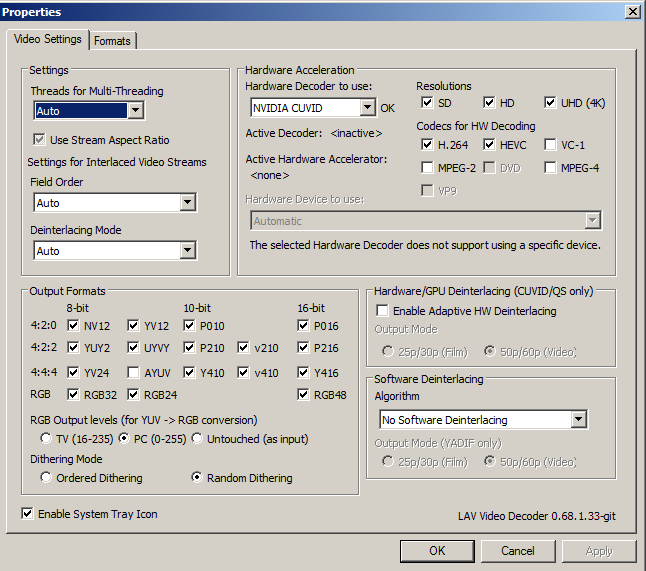Enable MPEG-2 hardware decoding
Image resolution: width=646 pixels, height=571 pixels.
[428, 167]
